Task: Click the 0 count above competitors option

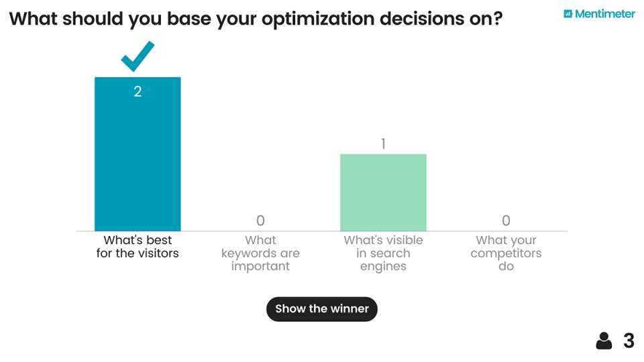Action: pyautogui.click(x=506, y=221)
